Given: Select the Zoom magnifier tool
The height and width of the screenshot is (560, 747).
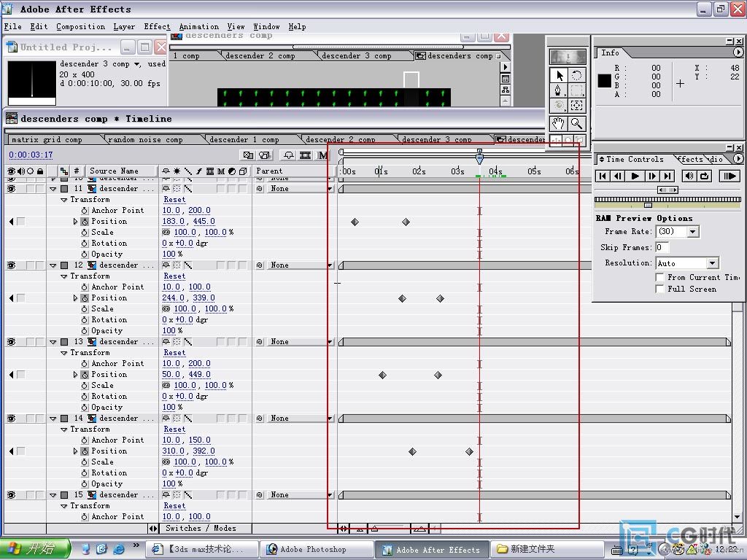Looking at the screenshot, I should coord(576,124).
